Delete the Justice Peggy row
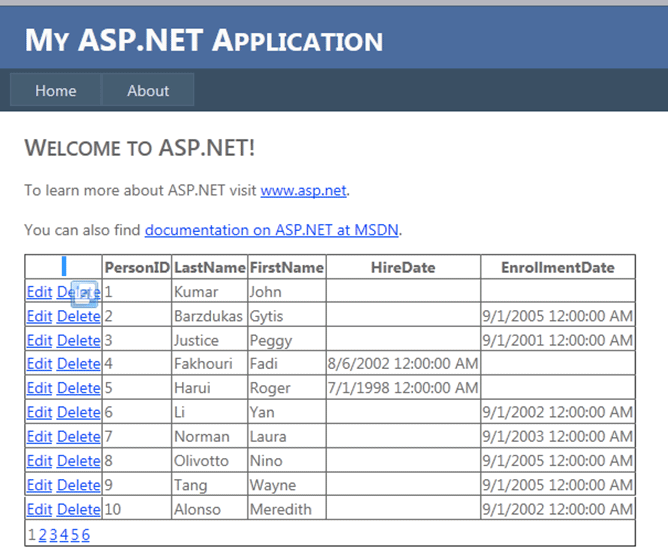The width and height of the screenshot is (668, 547). click(x=78, y=340)
